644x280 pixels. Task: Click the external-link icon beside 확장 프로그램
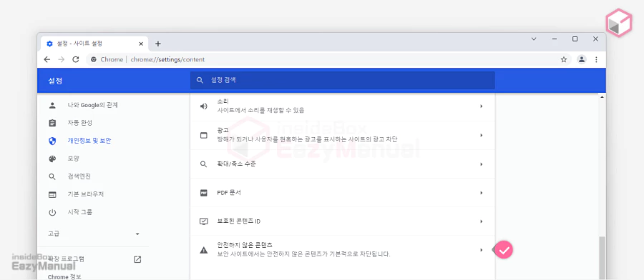pos(137,259)
